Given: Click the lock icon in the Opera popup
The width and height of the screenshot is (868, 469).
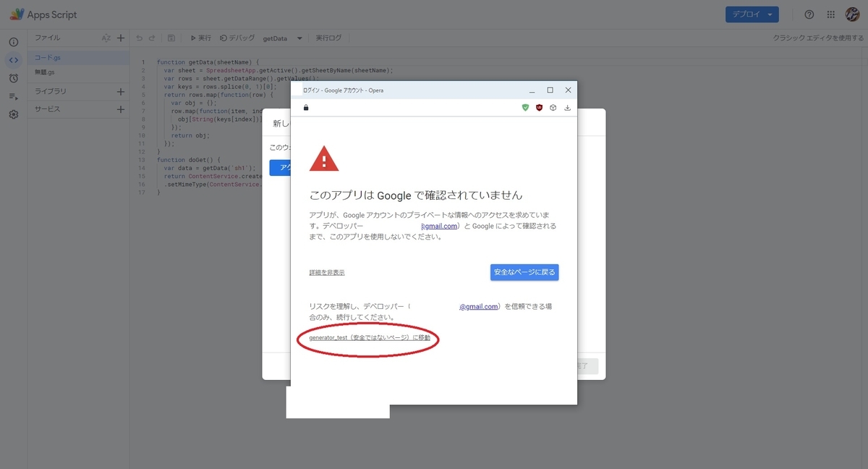Looking at the screenshot, I should point(306,107).
